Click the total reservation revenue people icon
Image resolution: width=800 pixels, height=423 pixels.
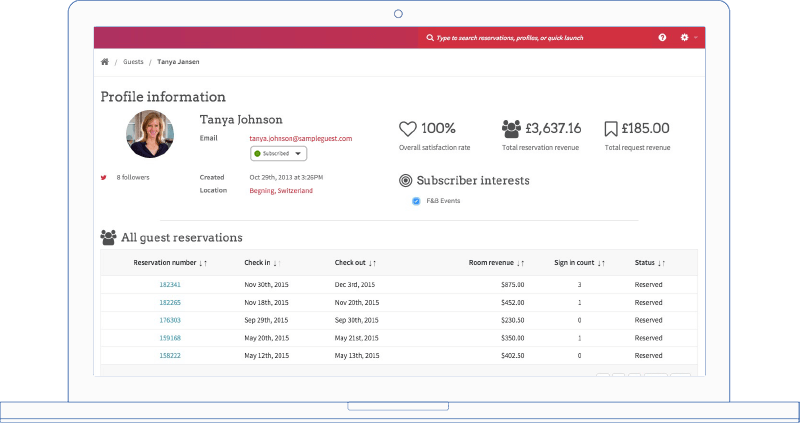511,129
